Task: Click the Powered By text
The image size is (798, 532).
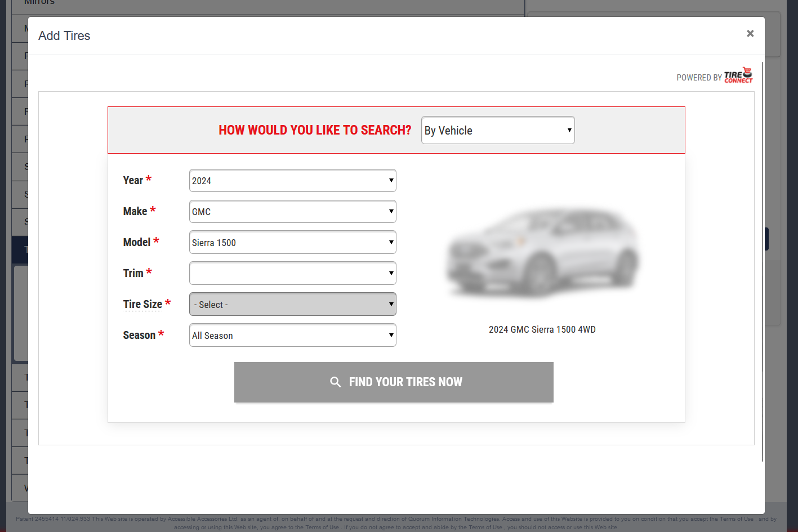Action: click(x=699, y=78)
